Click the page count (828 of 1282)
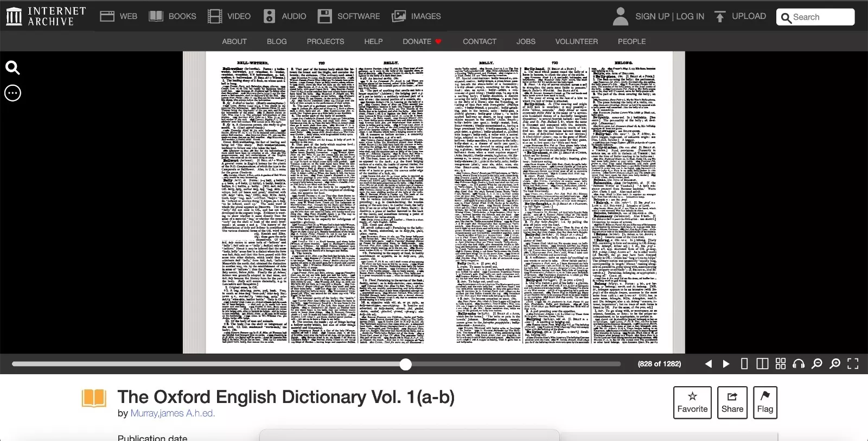This screenshot has width=868, height=441. (659, 364)
